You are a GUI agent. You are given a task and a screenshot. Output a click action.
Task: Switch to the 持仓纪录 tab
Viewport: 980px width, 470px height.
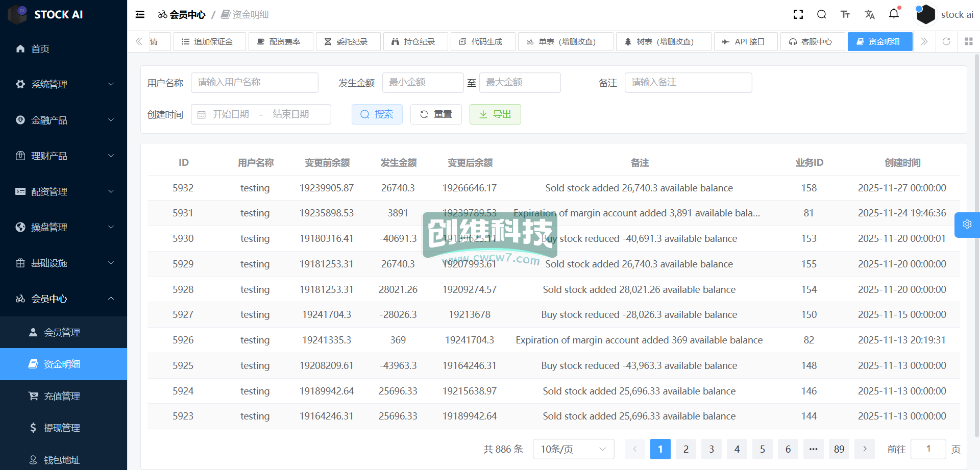[x=414, y=41]
